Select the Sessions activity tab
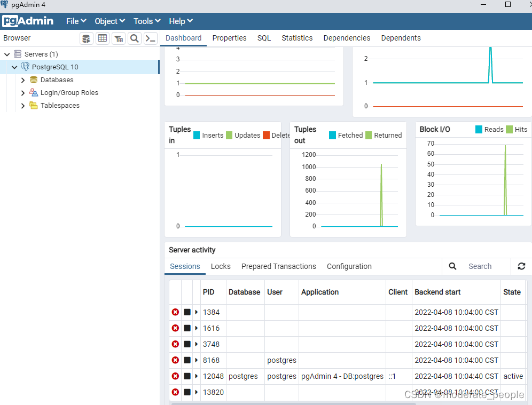This screenshot has height=405, width=532. 185,266
